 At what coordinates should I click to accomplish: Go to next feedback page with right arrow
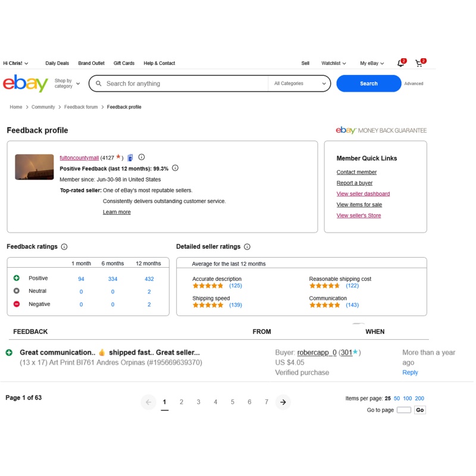click(x=283, y=402)
